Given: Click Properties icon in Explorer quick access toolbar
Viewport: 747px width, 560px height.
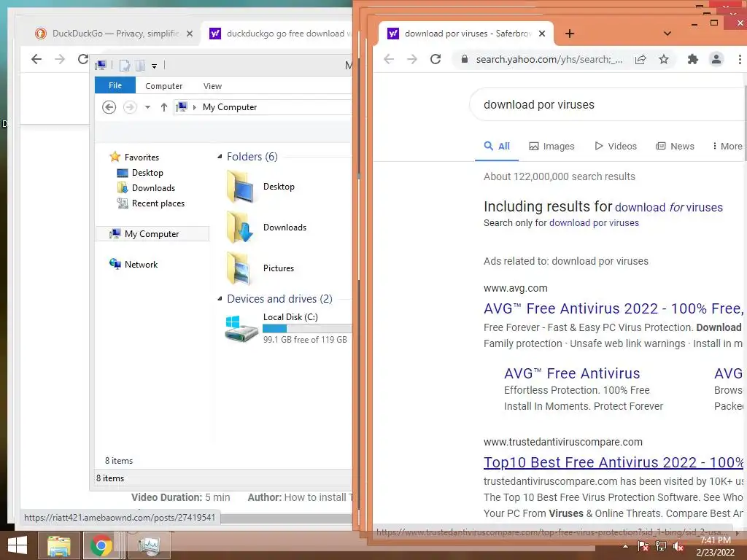Looking at the screenshot, I should point(124,65).
